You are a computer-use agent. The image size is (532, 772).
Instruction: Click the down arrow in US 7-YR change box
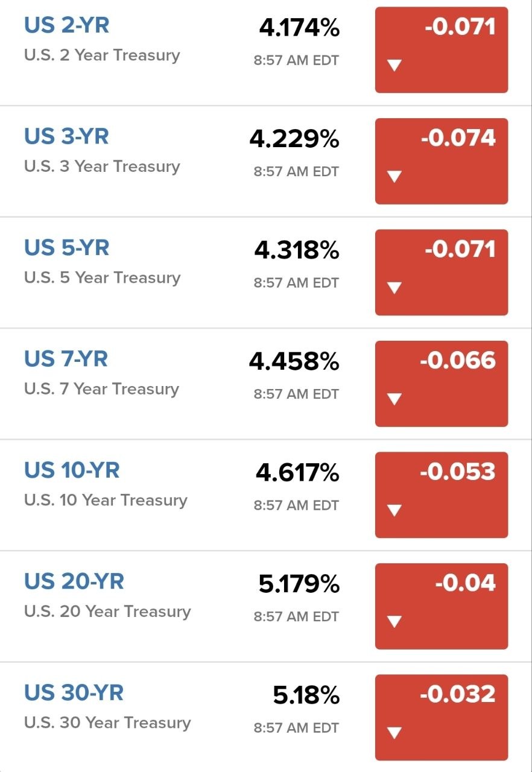(x=394, y=399)
